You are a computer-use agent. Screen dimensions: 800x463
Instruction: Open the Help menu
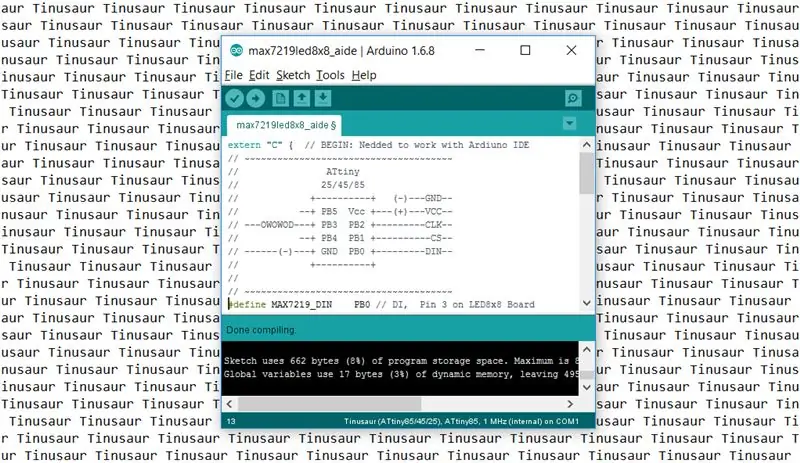click(364, 75)
